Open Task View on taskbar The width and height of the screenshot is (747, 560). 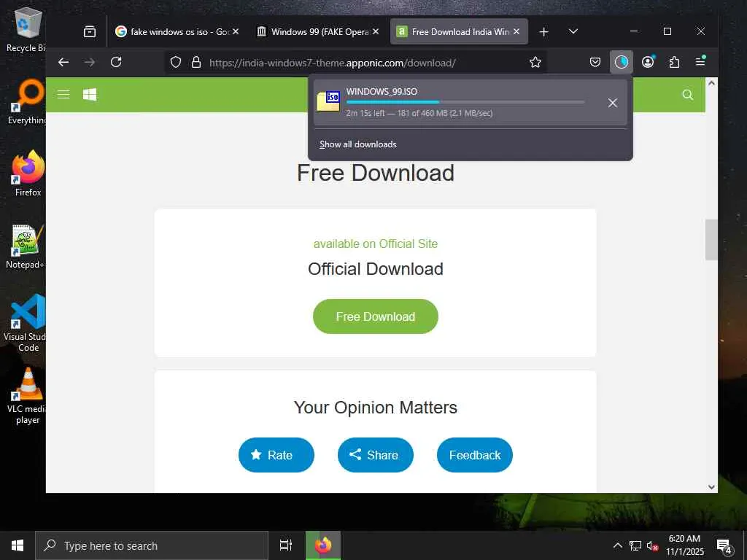(286, 545)
